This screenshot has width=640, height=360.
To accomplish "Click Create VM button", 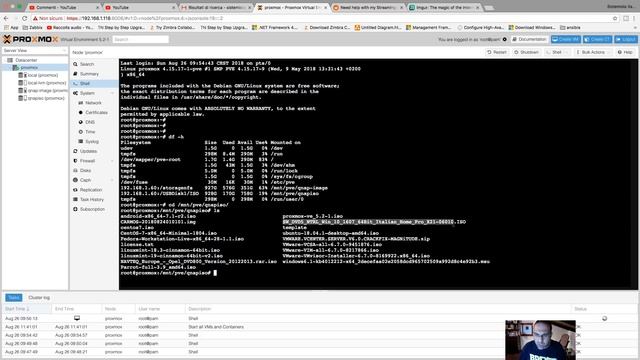I will 566,40.
